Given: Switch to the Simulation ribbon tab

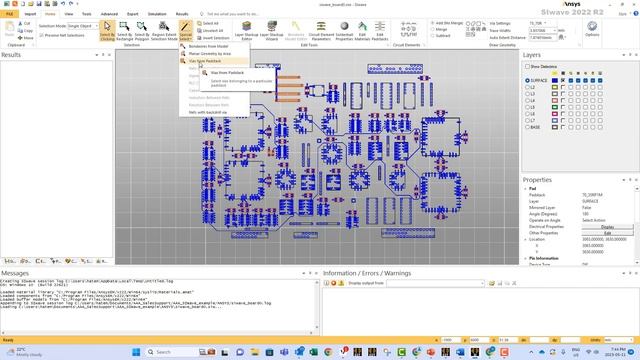Looking at the screenshot, I should point(157,14).
